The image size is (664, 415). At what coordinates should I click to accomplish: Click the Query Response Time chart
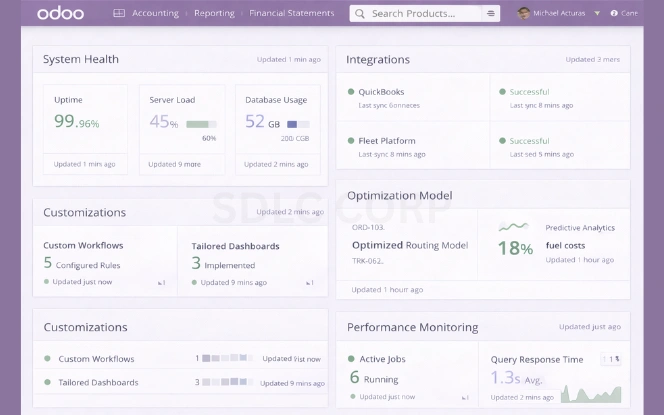(591, 394)
